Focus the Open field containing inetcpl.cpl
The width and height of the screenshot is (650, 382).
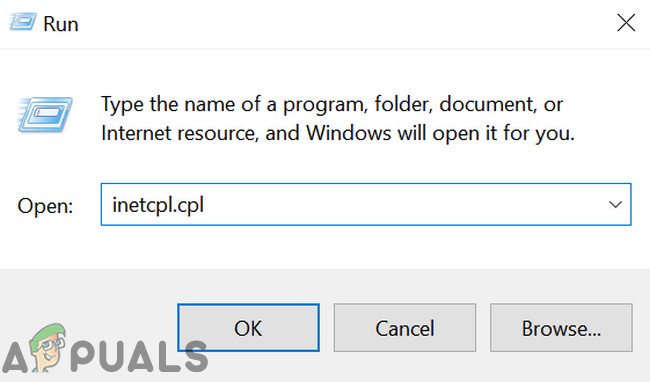click(366, 204)
